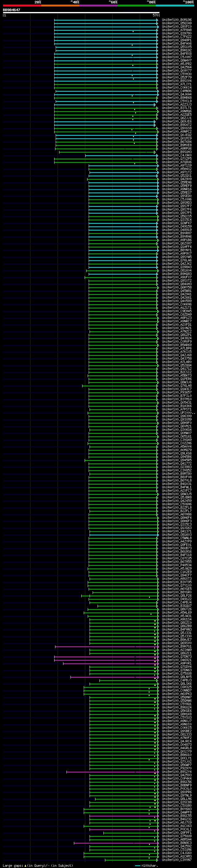The height and width of the screenshot is (868, 197).
Task: Select the label UniRef100_Q96399
Action: click(x=177, y=416)
